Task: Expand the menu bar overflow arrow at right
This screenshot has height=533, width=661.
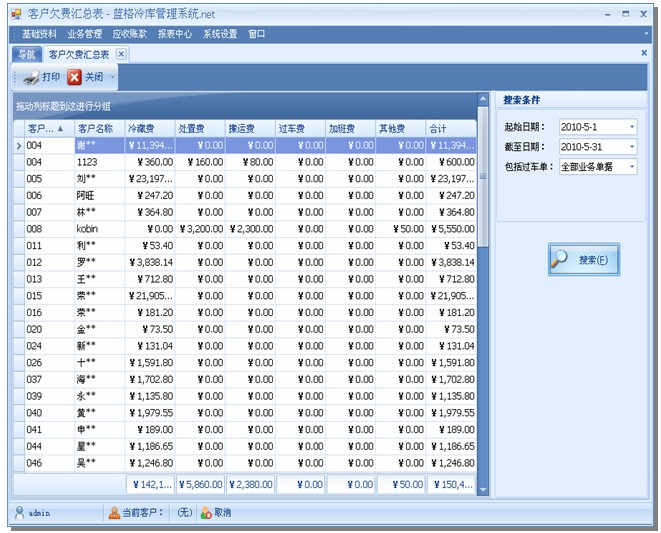Action: (646, 33)
